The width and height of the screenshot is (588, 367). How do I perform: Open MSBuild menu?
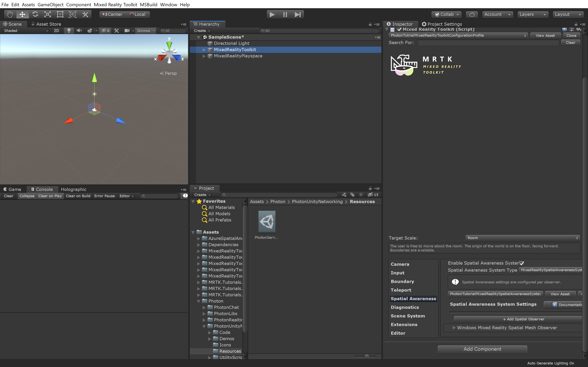[x=148, y=5]
